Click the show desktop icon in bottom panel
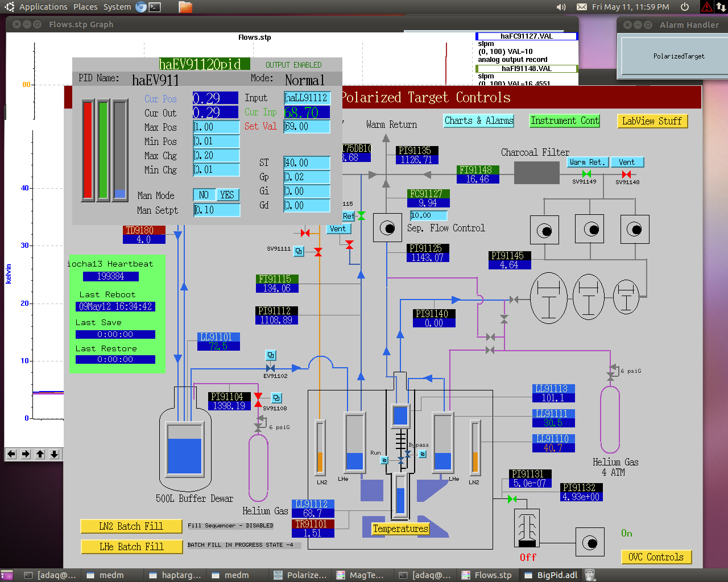 pyautogui.click(x=7, y=575)
